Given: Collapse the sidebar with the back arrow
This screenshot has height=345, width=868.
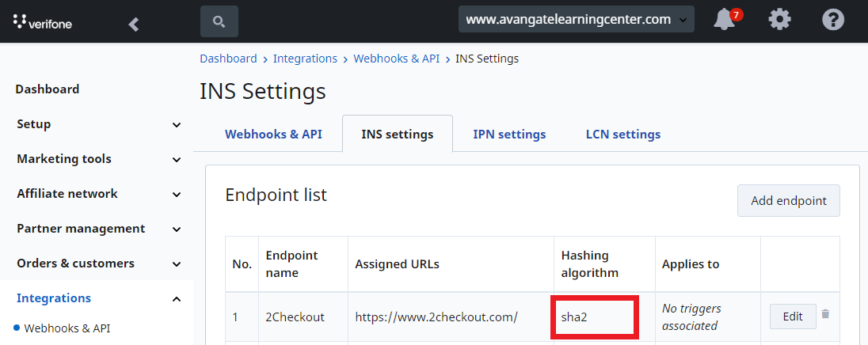Looking at the screenshot, I should click(x=133, y=24).
